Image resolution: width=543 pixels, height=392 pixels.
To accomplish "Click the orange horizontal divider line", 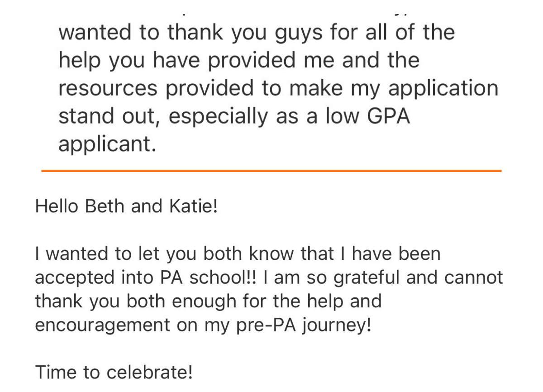I will tap(271, 171).
